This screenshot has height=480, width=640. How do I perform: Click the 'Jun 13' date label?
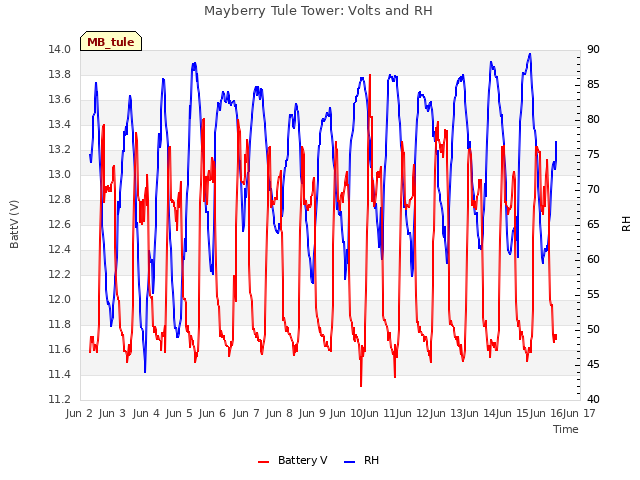coord(446,413)
